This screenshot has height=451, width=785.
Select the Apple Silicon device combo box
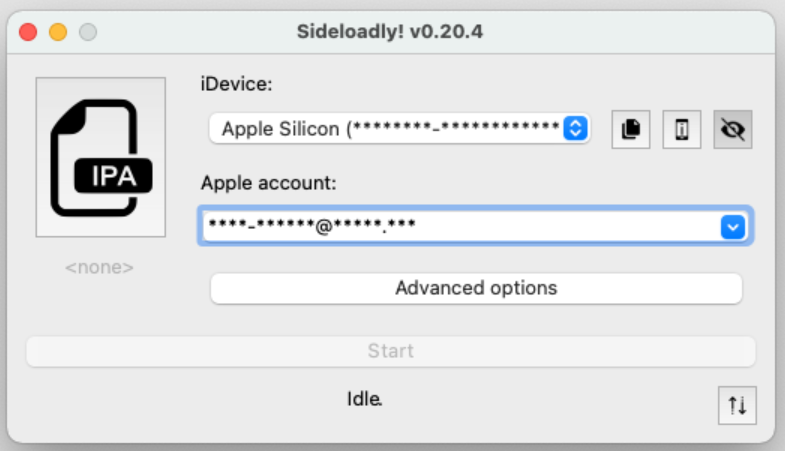tap(400, 129)
